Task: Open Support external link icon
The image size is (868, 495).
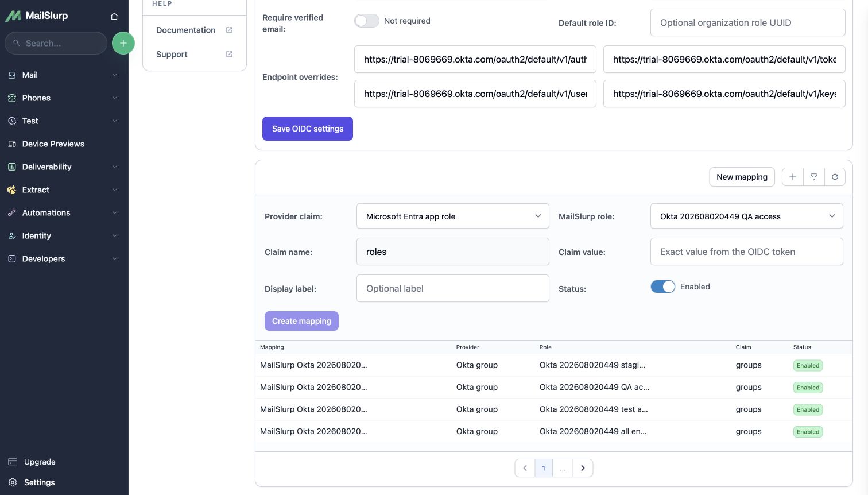Action: point(229,54)
